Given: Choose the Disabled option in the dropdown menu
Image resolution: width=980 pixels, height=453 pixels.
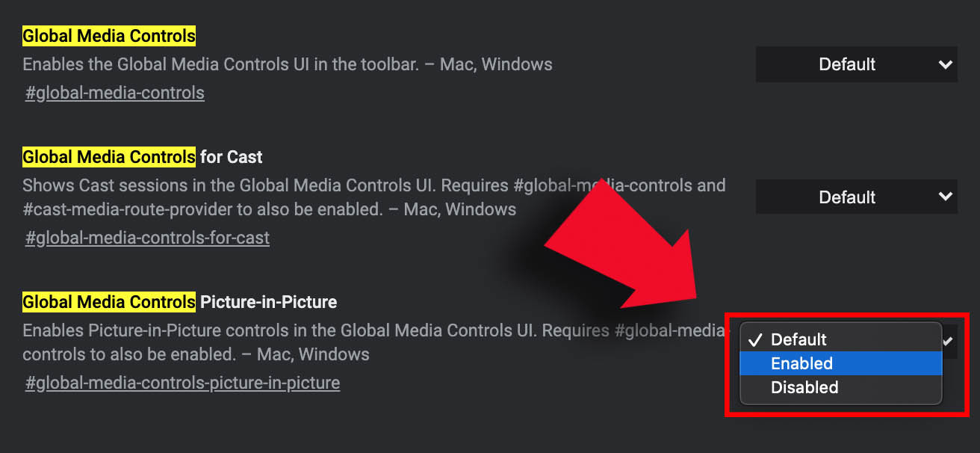Looking at the screenshot, I should (x=841, y=387).
